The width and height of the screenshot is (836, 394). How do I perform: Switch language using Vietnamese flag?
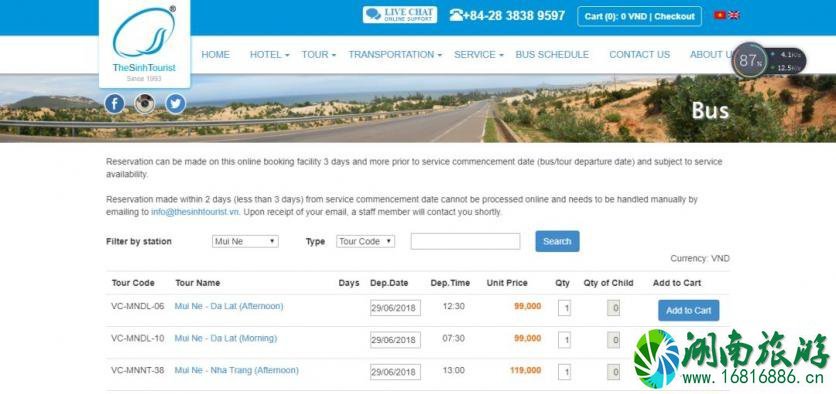pos(720,15)
